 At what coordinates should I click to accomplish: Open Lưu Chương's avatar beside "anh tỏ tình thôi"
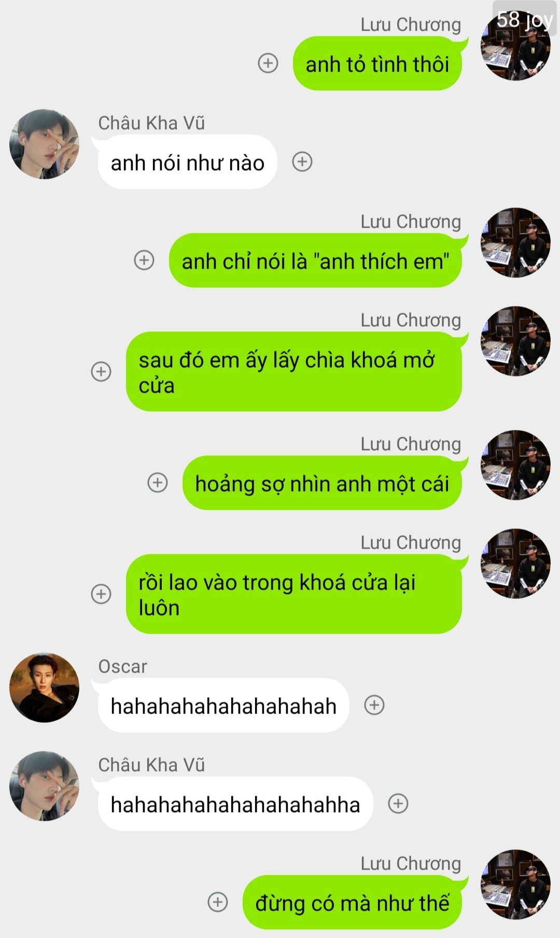pyautogui.click(x=516, y=46)
